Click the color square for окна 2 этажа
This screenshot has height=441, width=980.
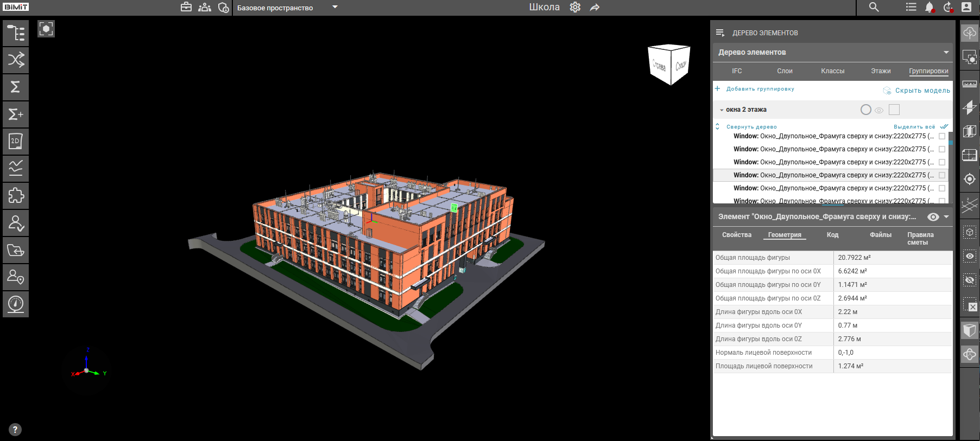(894, 110)
